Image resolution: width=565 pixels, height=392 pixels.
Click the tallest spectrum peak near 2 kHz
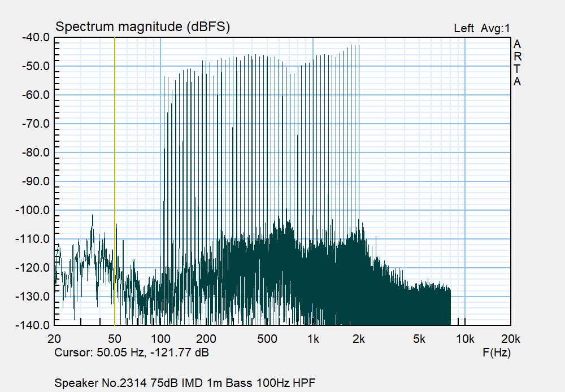tap(358, 46)
